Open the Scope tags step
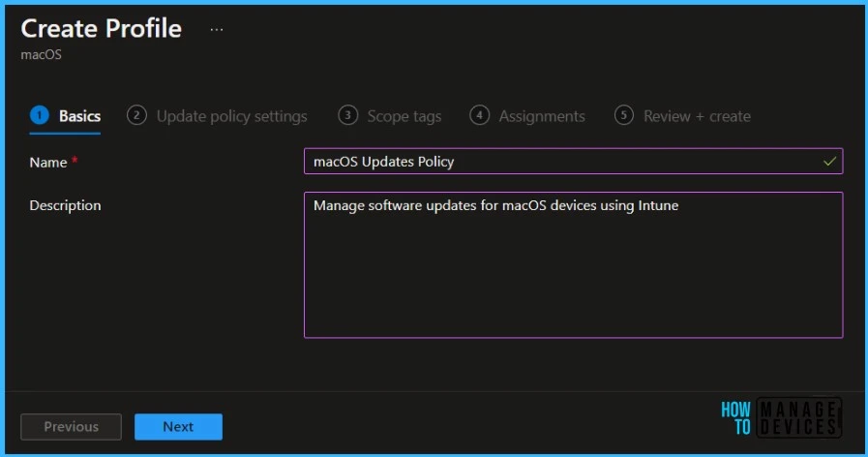This screenshot has height=457, width=868. coord(390,116)
